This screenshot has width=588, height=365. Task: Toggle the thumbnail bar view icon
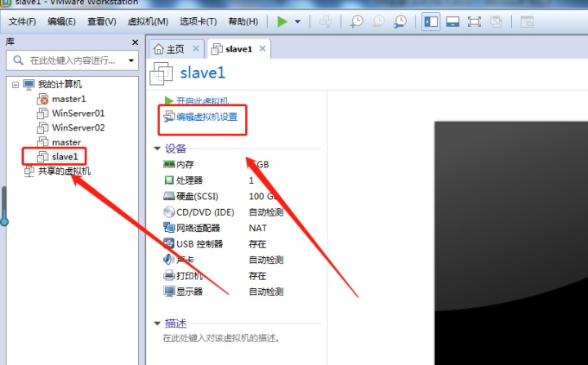click(x=452, y=22)
